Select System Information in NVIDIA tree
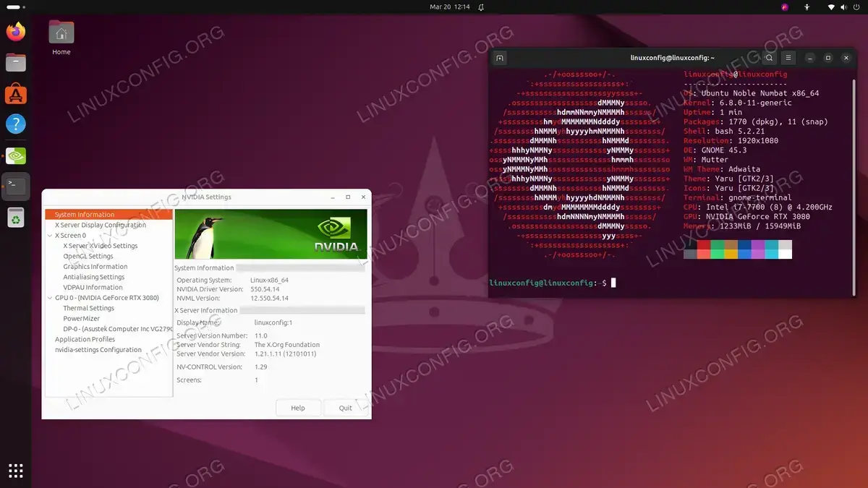 pos(109,215)
